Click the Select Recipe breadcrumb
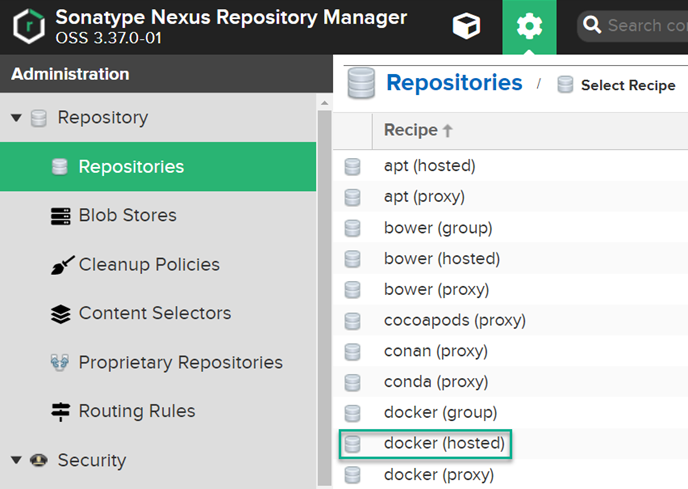688x489 pixels. pos(628,85)
